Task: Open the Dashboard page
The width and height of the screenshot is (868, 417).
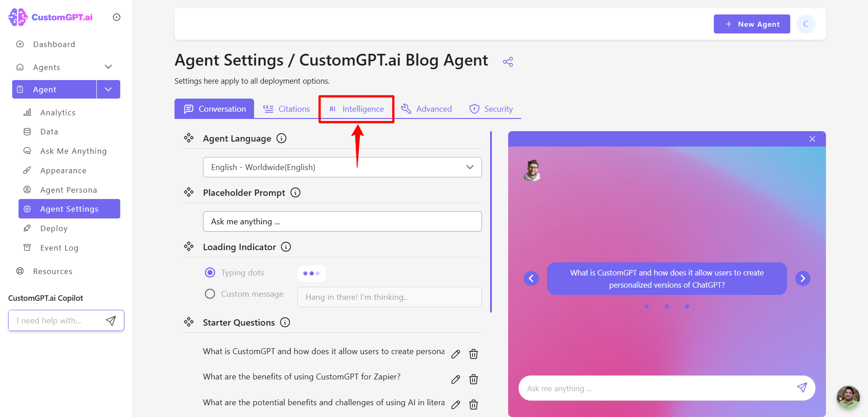Action: tap(54, 44)
